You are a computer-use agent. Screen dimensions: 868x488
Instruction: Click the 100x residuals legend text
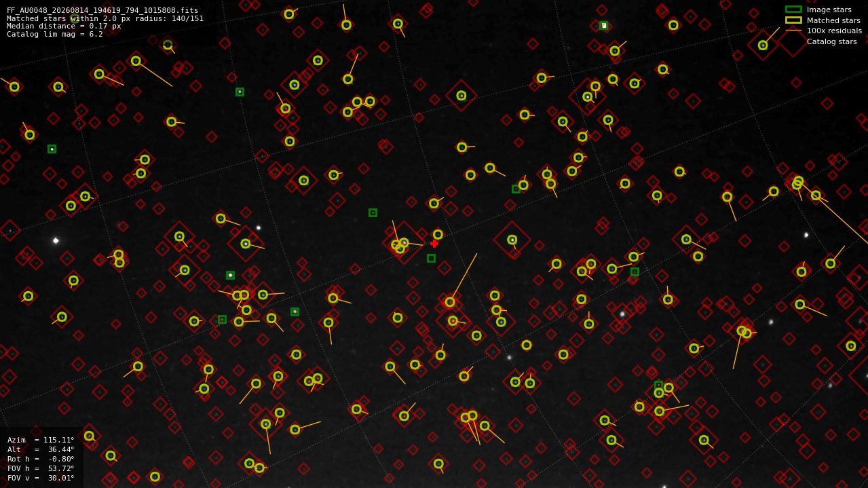coord(834,31)
